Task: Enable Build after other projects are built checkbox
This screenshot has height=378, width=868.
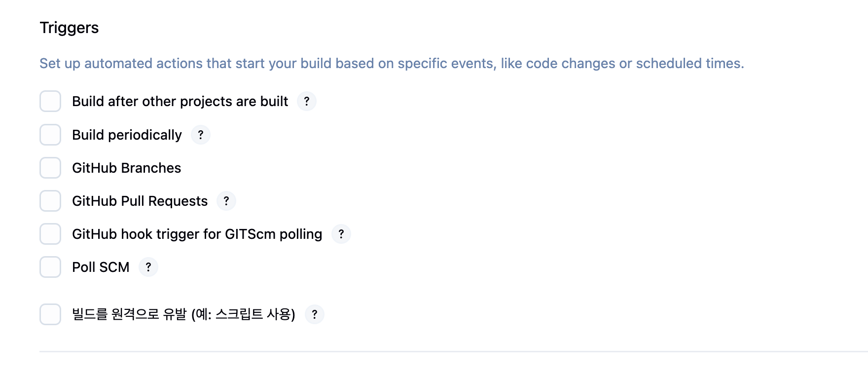Action: click(50, 101)
